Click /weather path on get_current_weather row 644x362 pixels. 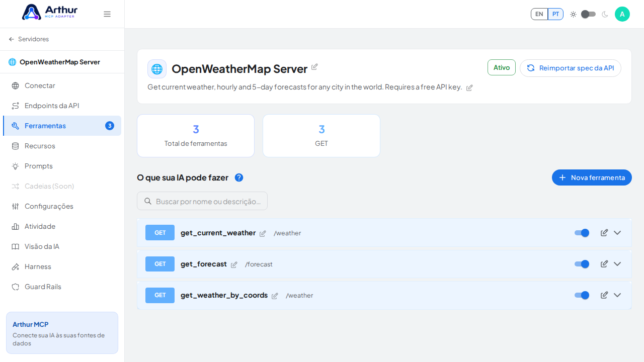pos(287,233)
